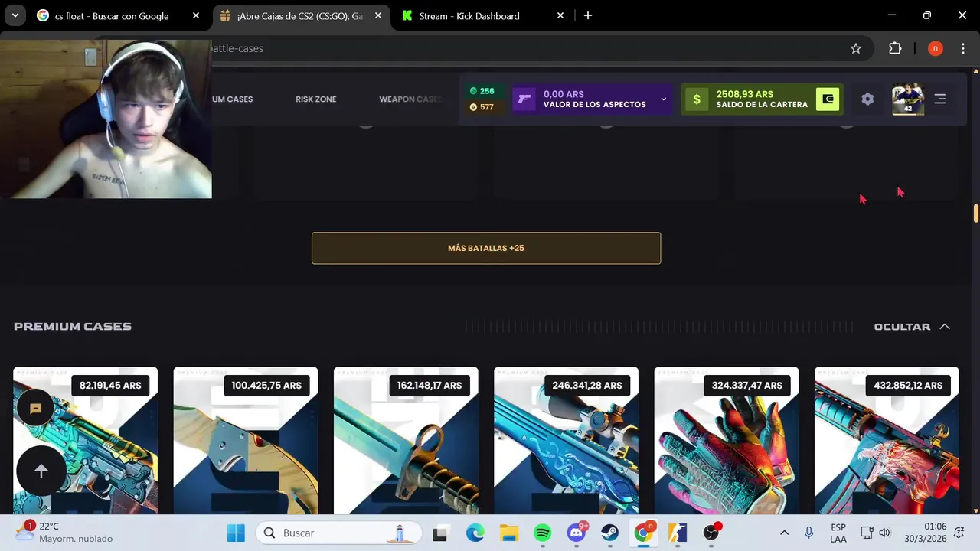Open the clock and date 01:06
This screenshot has width=980, height=551.
pos(925,533)
